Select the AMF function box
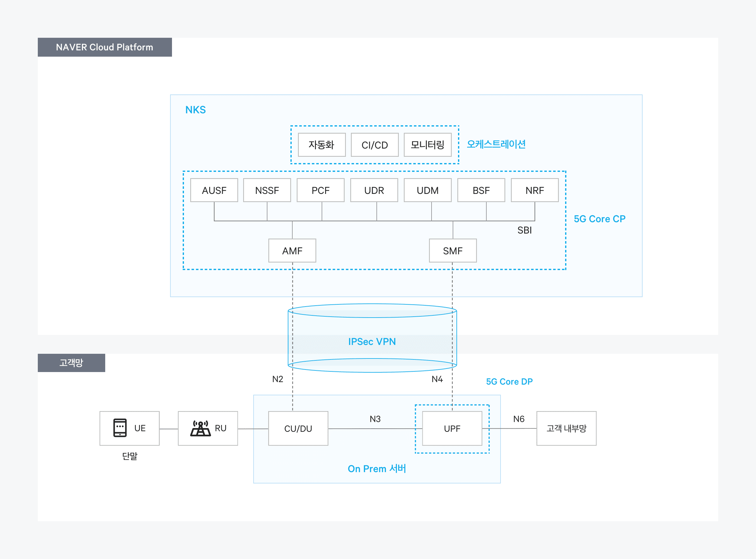 click(x=292, y=251)
